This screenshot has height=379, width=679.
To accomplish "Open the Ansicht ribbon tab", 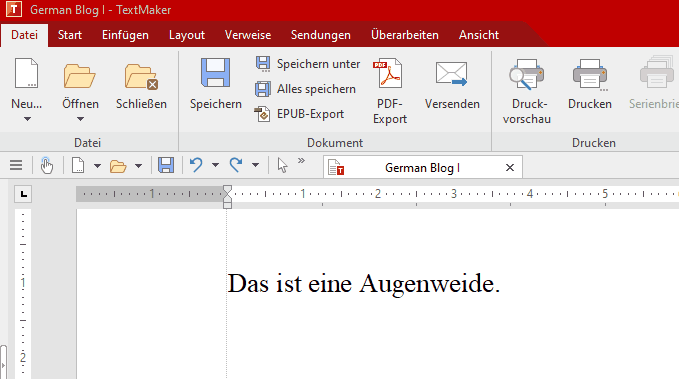I will pyautogui.click(x=479, y=35).
